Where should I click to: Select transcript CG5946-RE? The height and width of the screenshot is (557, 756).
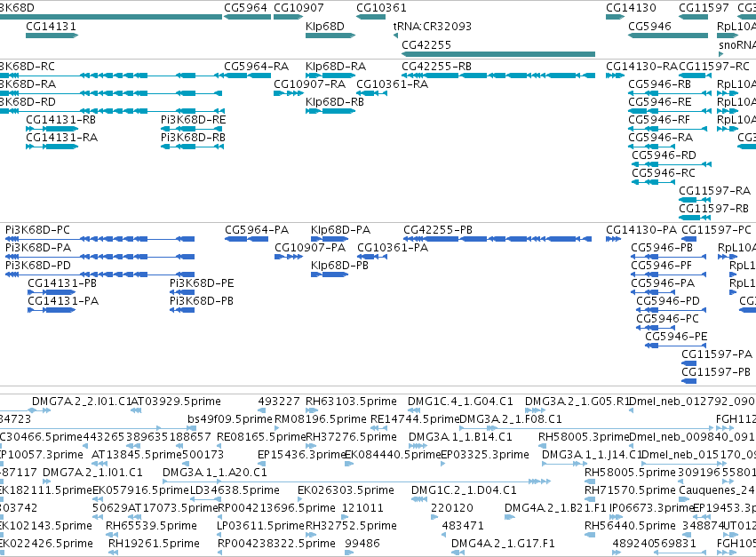pos(670,111)
